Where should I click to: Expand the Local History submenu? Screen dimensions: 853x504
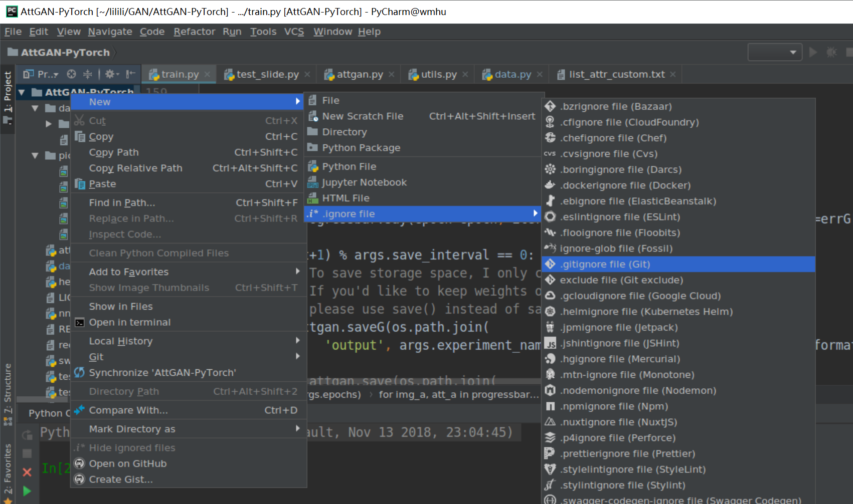click(x=188, y=341)
